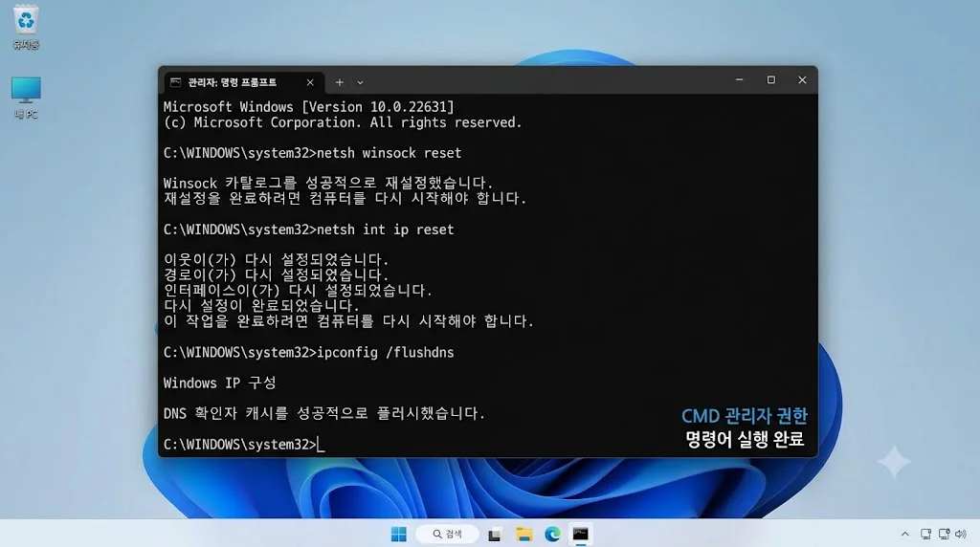Show hidden system tray icons
Image resolution: width=980 pixels, height=547 pixels.
pyautogui.click(x=905, y=534)
